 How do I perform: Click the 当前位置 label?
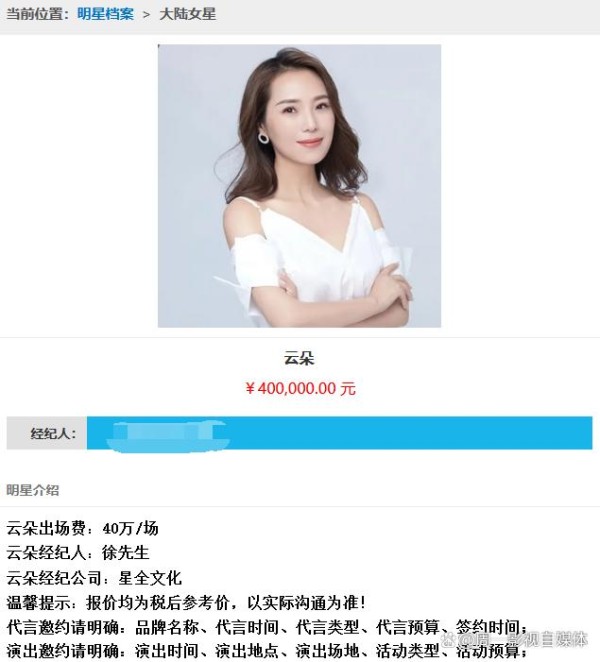38,14
